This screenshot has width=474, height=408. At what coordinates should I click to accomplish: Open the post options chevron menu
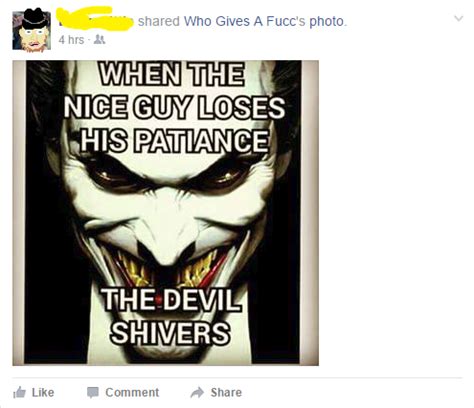[x=459, y=18]
